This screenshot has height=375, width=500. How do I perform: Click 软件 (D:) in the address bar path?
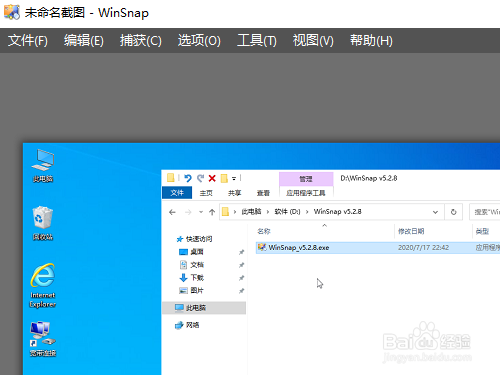pos(287,212)
